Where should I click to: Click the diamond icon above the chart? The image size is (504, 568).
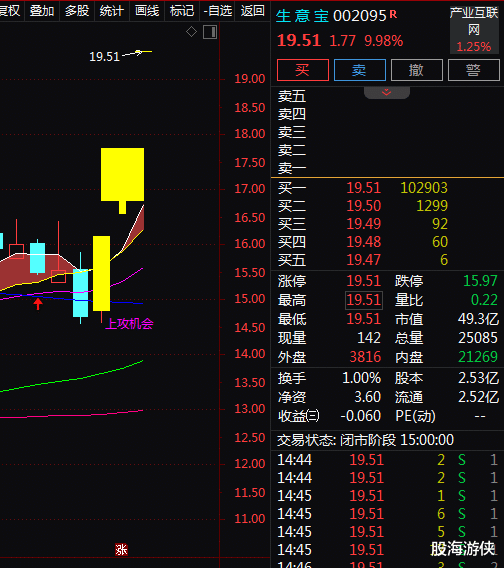191,32
